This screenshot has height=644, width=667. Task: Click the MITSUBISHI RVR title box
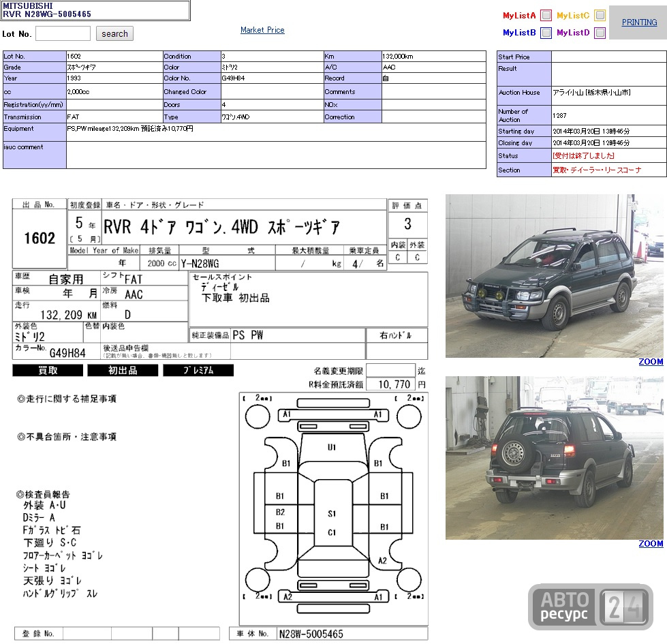[x=95, y=10]
